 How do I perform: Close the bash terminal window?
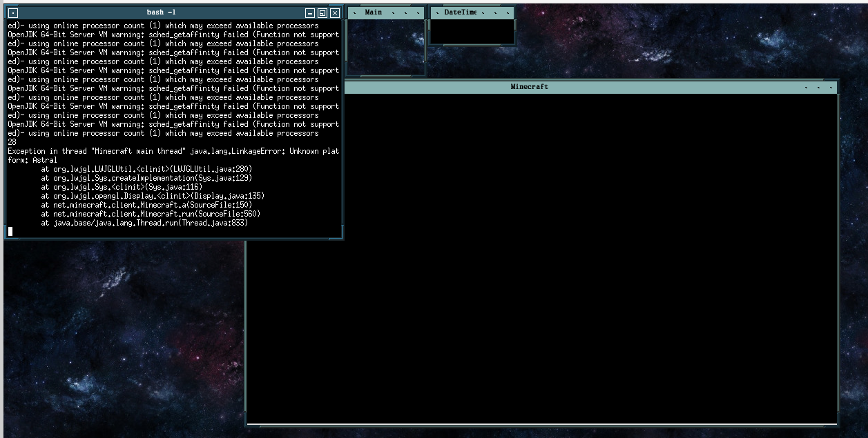[x=335, y=12]
